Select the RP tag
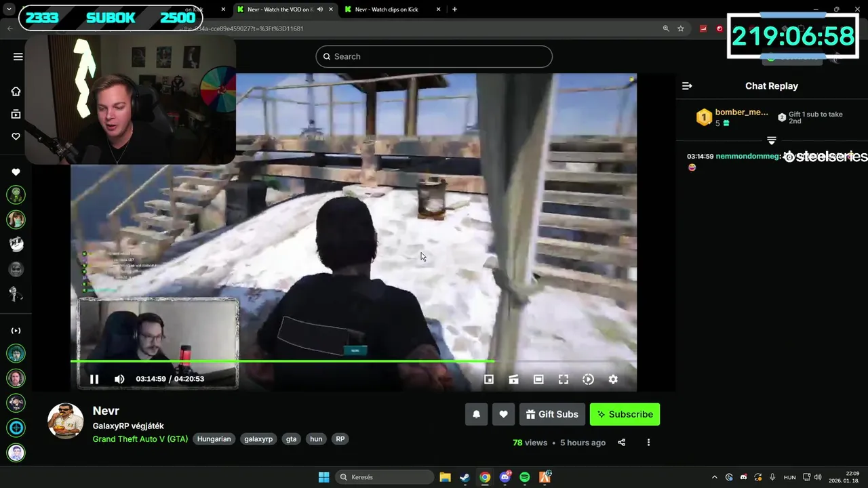This screenshot has height=488, width=868. (x=340, y=439)
